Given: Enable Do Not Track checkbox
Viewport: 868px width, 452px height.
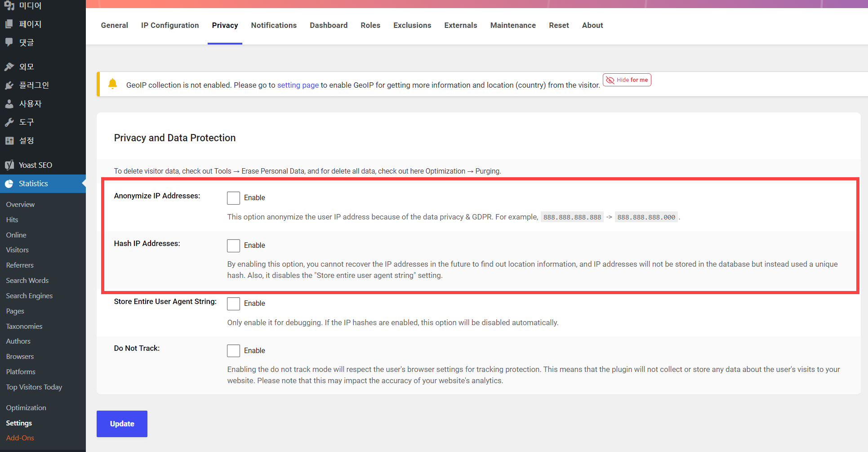Looking at the screenshot, I should 233,351.
